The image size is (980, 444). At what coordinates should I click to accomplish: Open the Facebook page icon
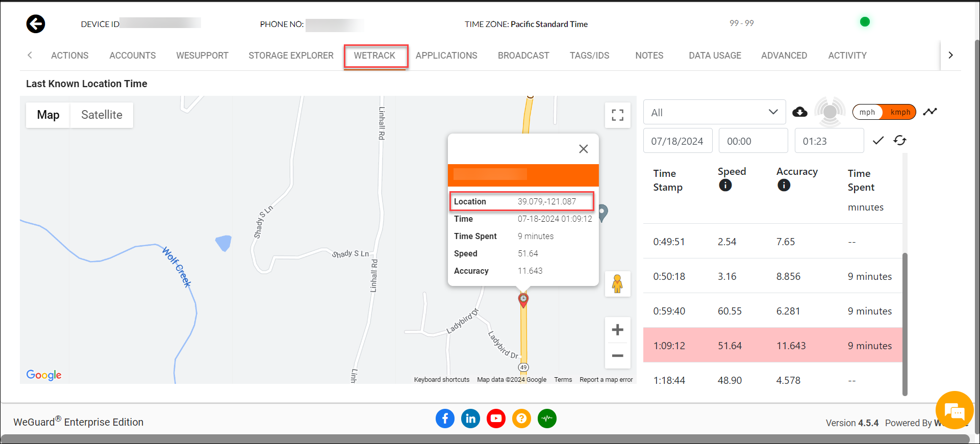click(x=445, y=419)
